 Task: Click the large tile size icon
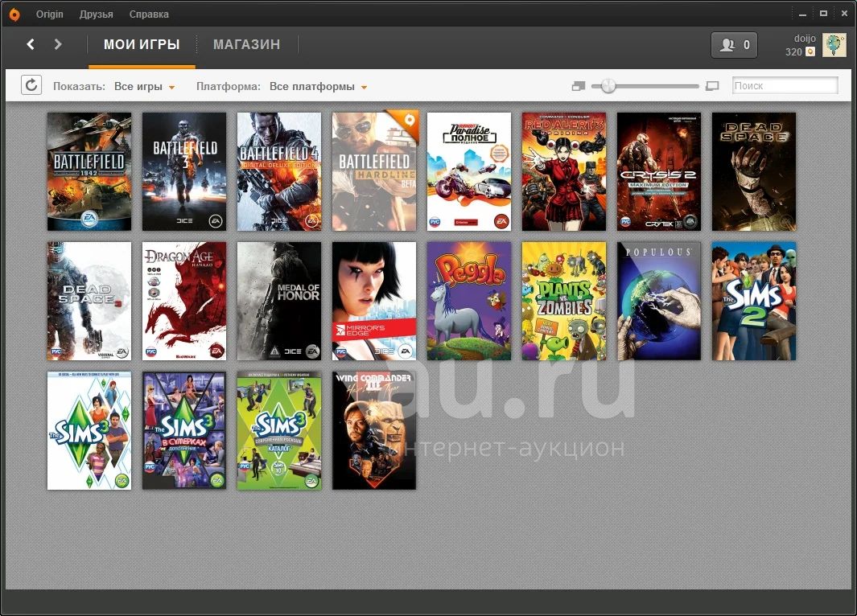coord(711,86)
